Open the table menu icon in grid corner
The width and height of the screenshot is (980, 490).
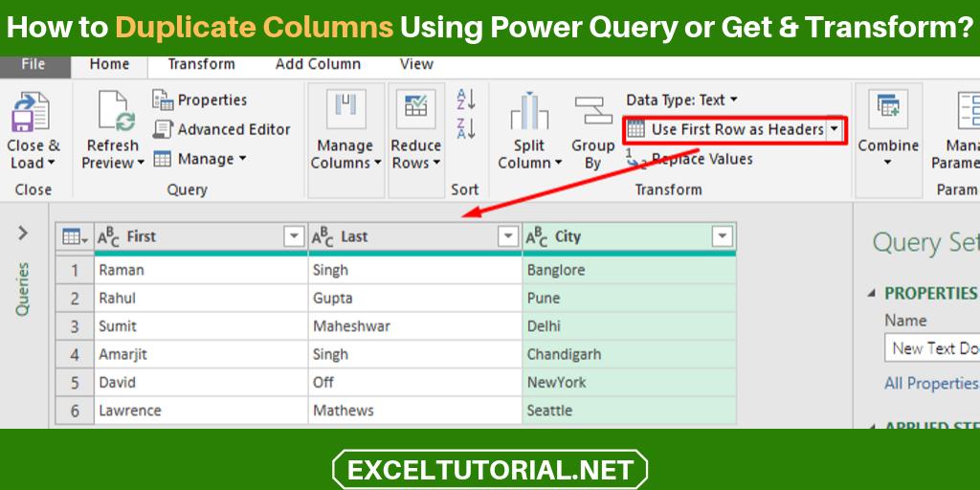click(75, 237)
